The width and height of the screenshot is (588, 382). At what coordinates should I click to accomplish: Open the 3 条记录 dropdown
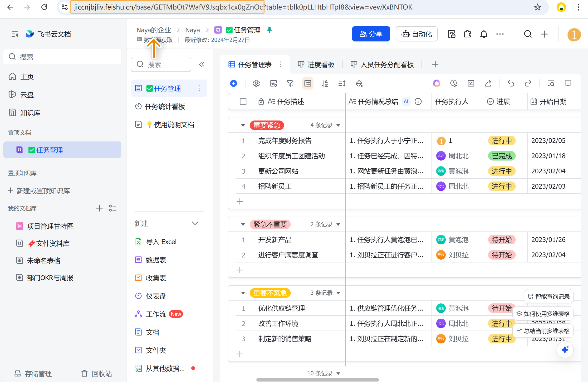click(325, 293)
